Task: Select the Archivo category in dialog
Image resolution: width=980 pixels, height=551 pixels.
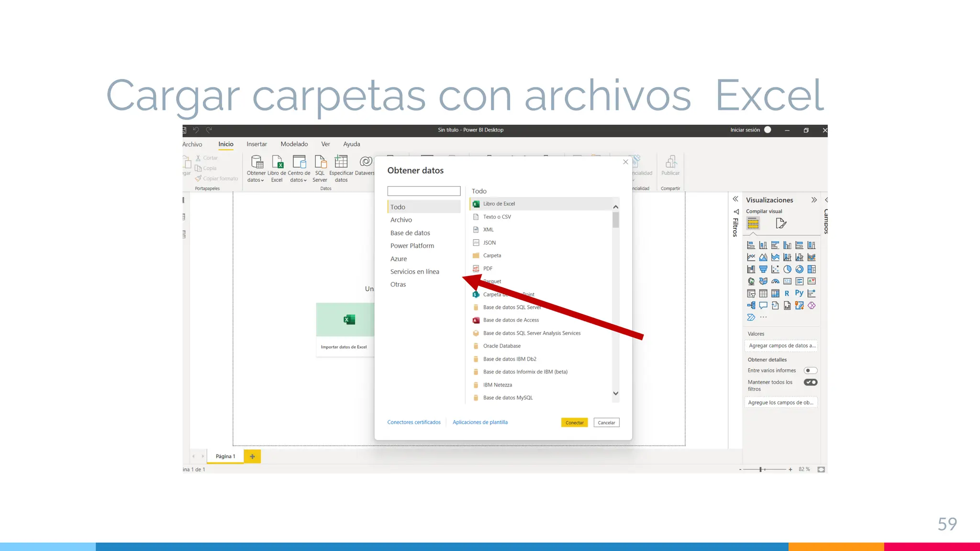Action: pos(401,220)
